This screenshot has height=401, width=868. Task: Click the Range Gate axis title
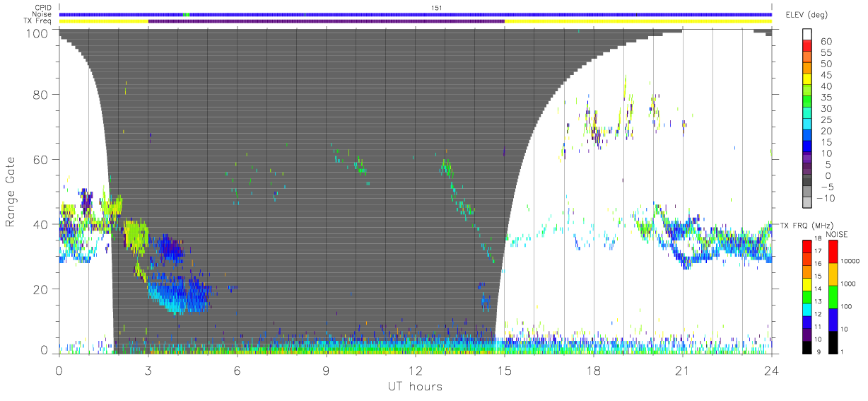pyautogui.click(x=11, y=191)
